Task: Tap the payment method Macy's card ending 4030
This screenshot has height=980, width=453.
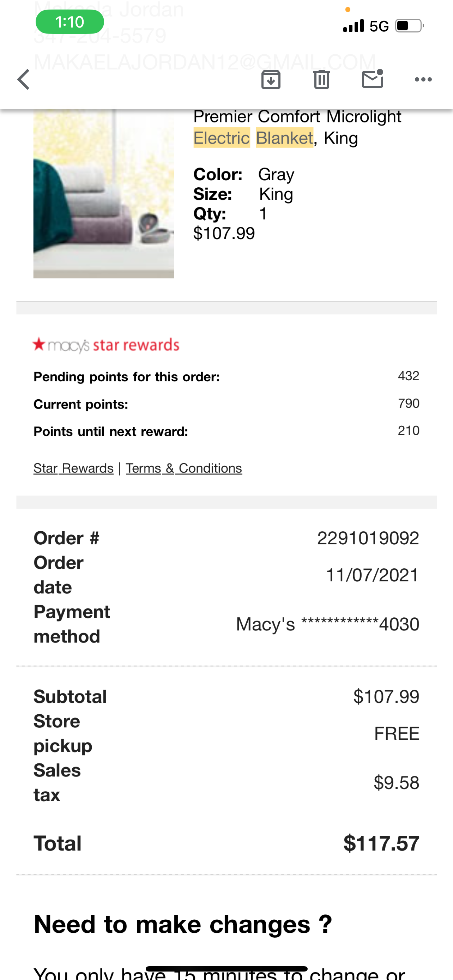Action: click(327, 624)
